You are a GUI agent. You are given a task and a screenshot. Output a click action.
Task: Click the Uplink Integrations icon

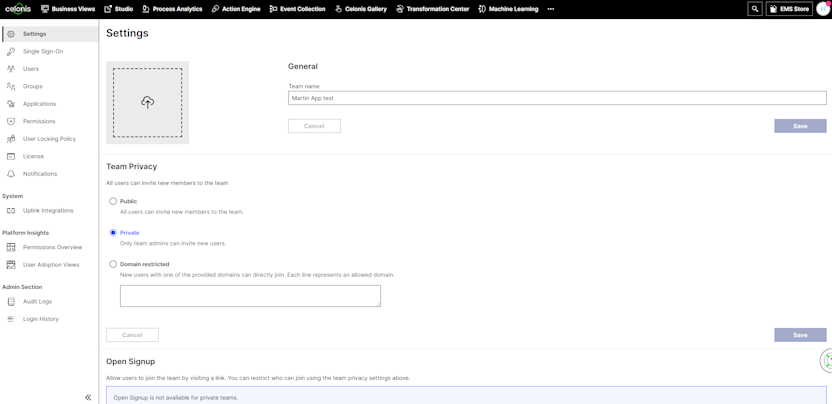pyautogui.click(x=11, y=211)
